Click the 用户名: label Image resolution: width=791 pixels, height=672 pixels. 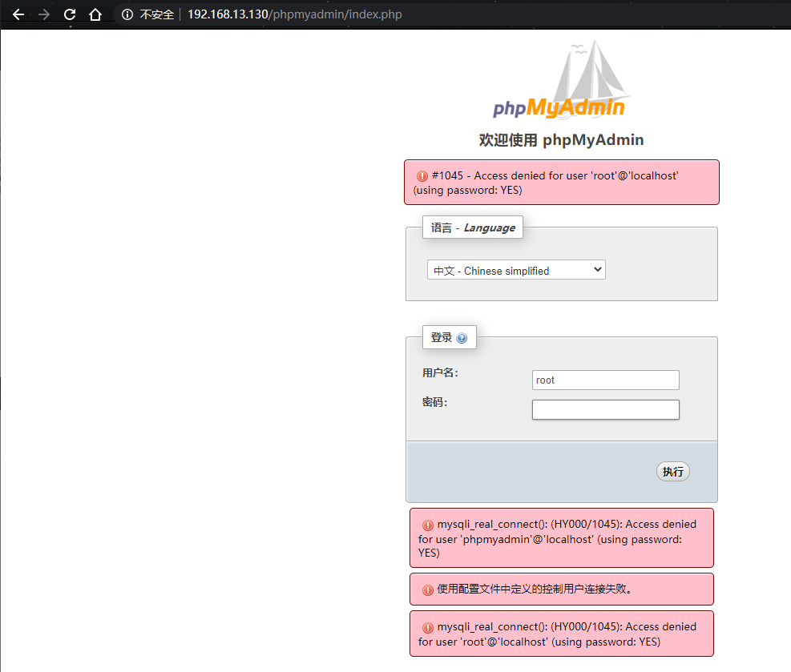coord(441,373)
